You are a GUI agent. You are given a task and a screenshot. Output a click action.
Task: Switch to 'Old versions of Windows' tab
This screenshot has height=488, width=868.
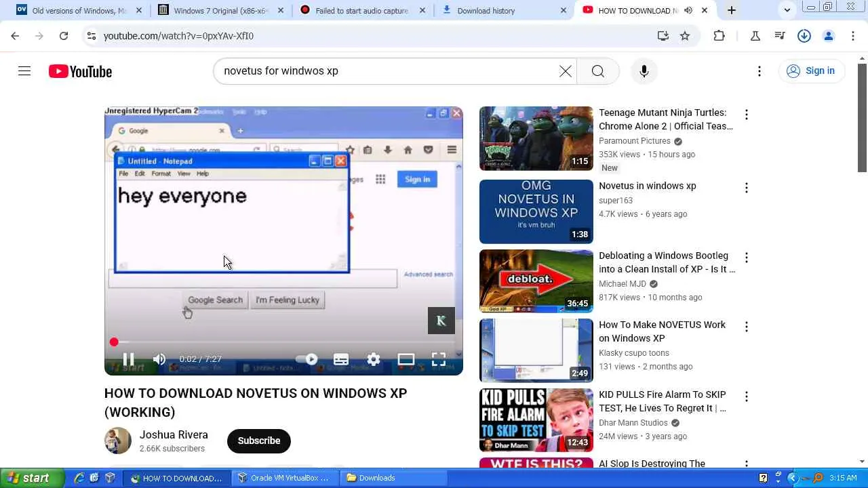click(x=80, y=11)
